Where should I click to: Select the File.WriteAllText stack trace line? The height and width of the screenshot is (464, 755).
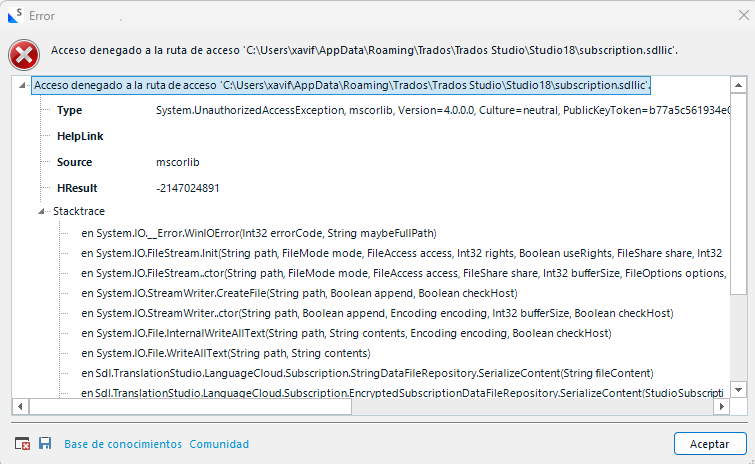pyautogui.click(x=225, y=353)
